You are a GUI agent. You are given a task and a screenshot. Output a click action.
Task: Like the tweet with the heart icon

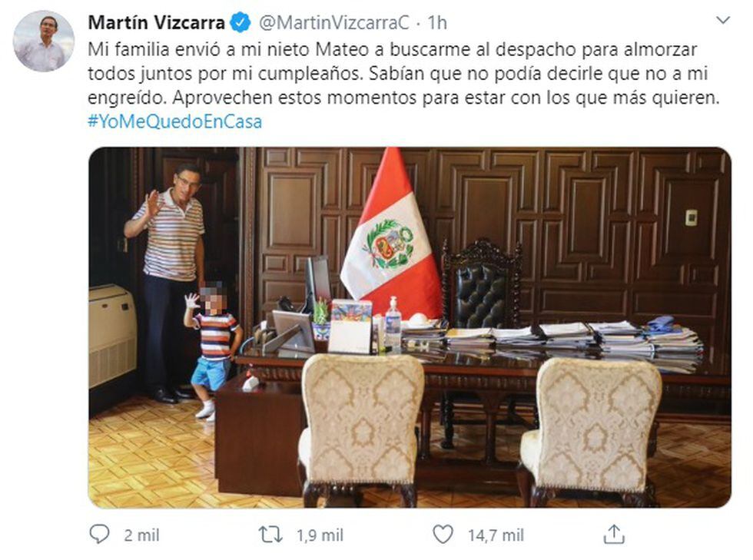(443, 534)
